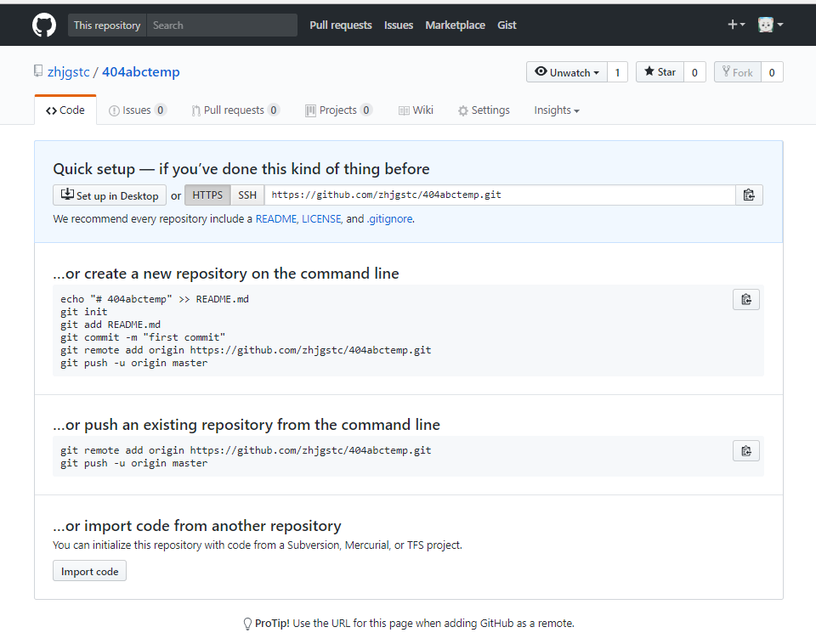
Task: Click the Import code button
Action: (89, 571)
